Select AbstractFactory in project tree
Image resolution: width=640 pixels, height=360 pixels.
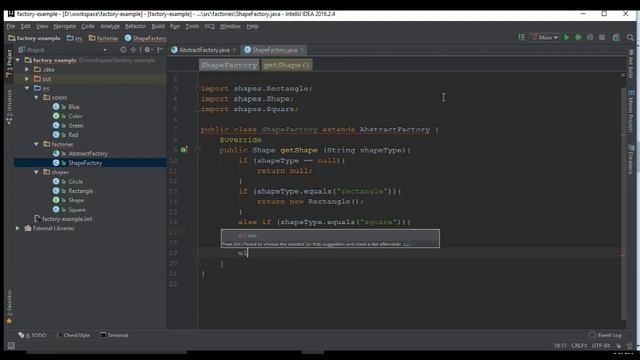(88, 153)
